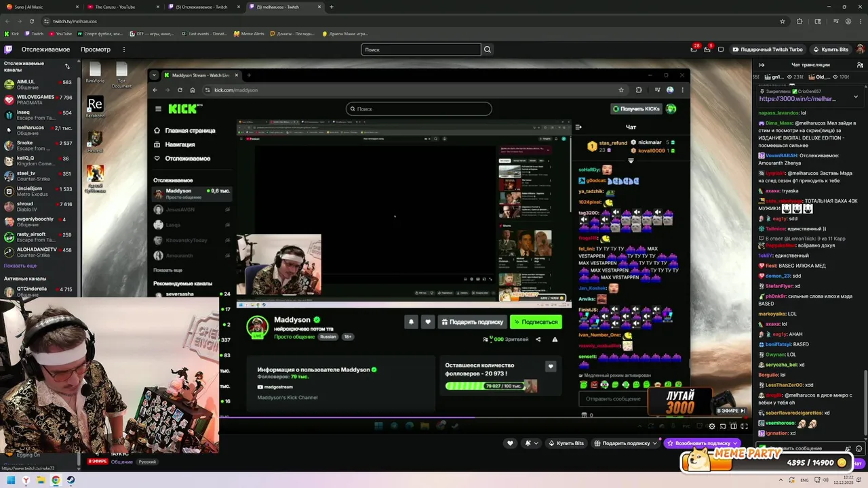Click the bell icon on Maddyson's Kick channel
The height and width of the screenshot is (488, 868).
coord(411,322)
